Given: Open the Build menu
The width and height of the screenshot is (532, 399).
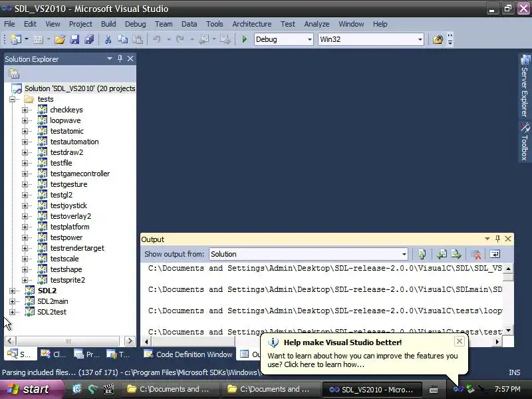Looking at the screenshot, I should point(108,24).
